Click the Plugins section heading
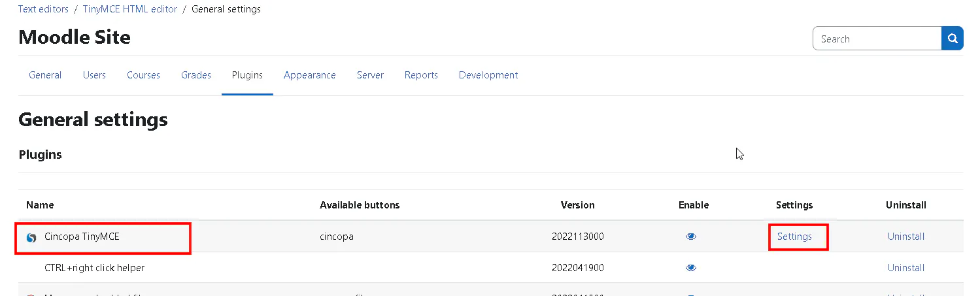The image size is (980, 296). tap(40, 155)
